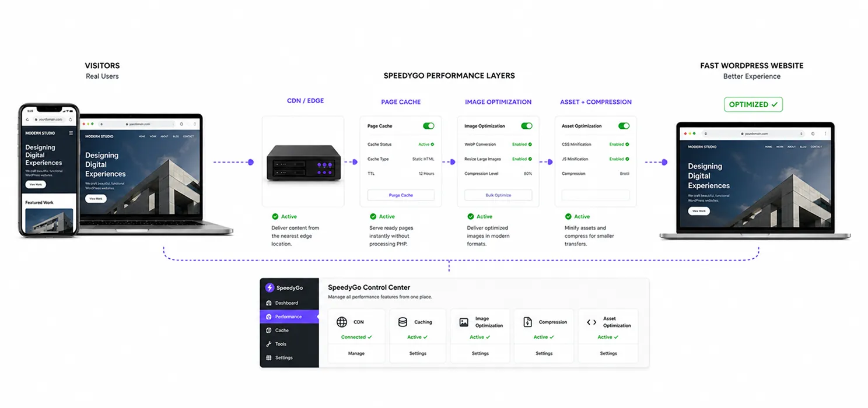The image size is (868, 408).
Task: Click View Work on the phone screen
Action: pyautogui.click(x=35, y=184)
